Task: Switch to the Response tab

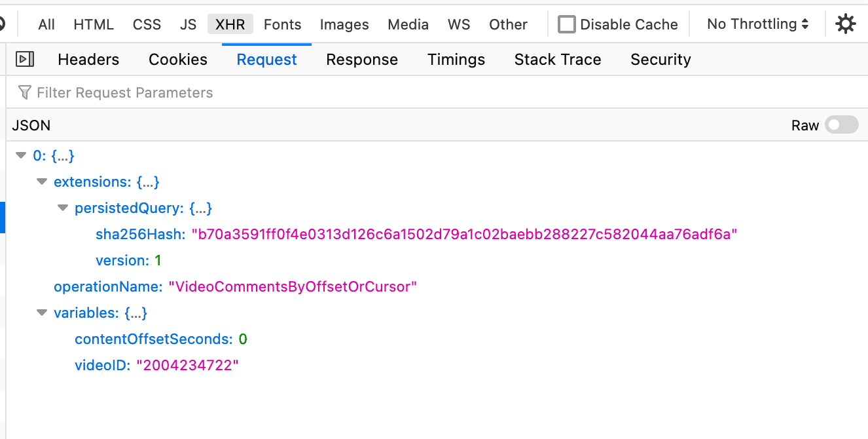Action: [x=362, y=59]
